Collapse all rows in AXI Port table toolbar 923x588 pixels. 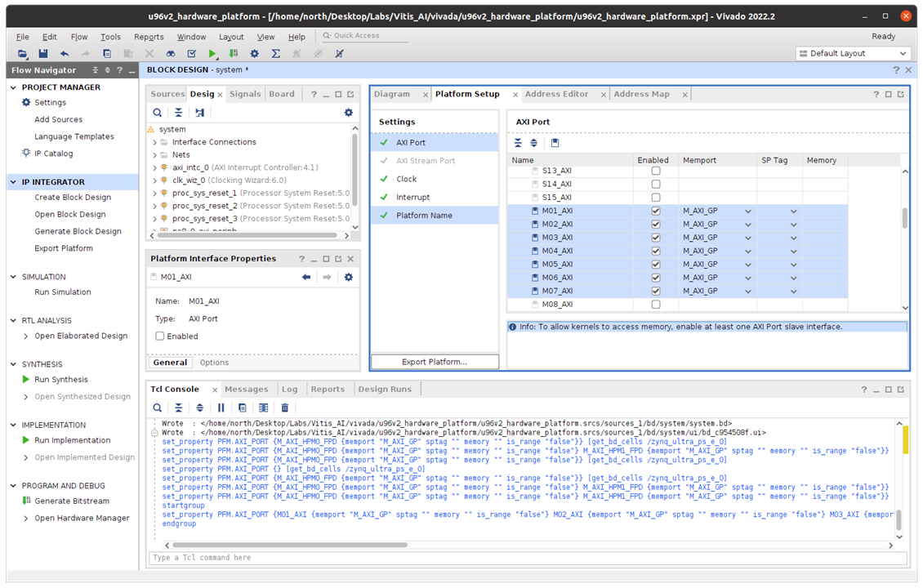point(518,142)
